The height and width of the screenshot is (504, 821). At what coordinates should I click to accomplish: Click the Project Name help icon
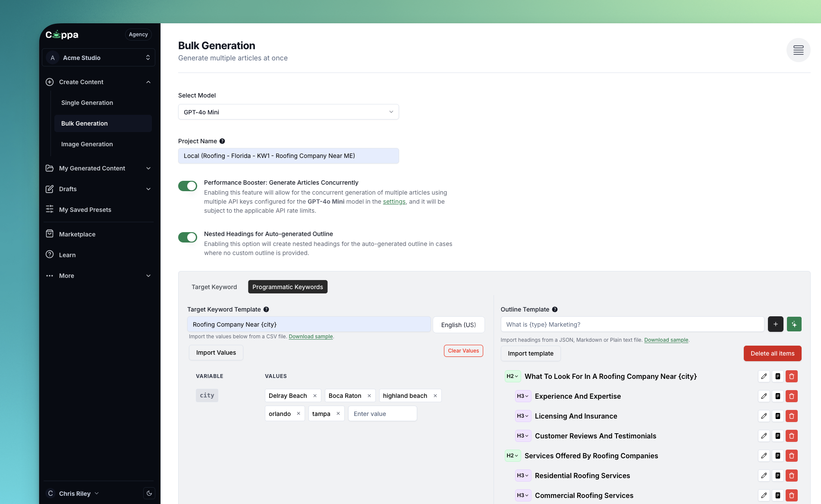pos(222,141)
